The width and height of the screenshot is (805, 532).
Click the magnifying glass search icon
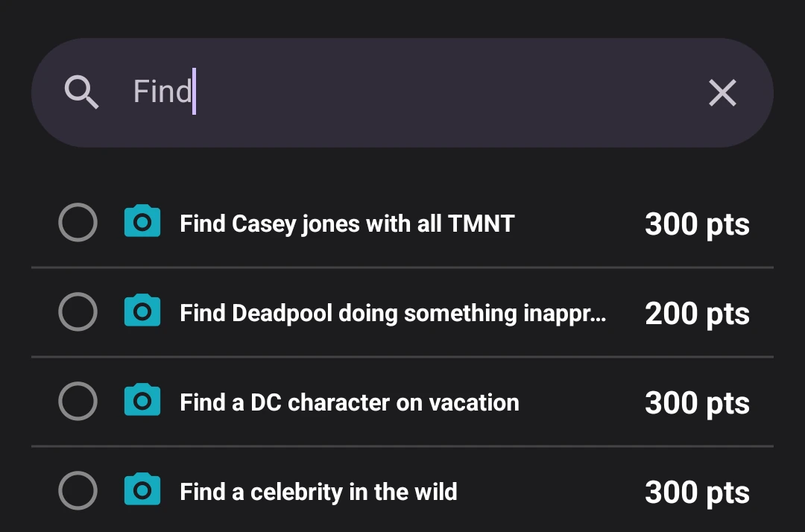tap(81, 92)
